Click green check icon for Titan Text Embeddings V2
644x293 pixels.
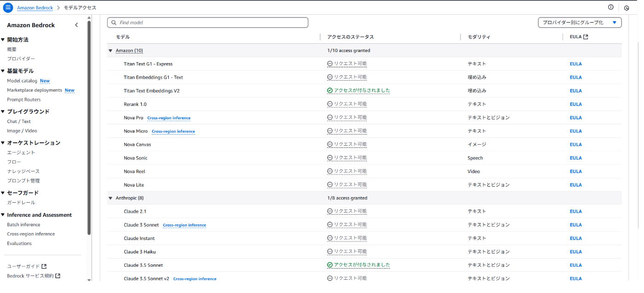pyautogui.click(x=330, y=91)
